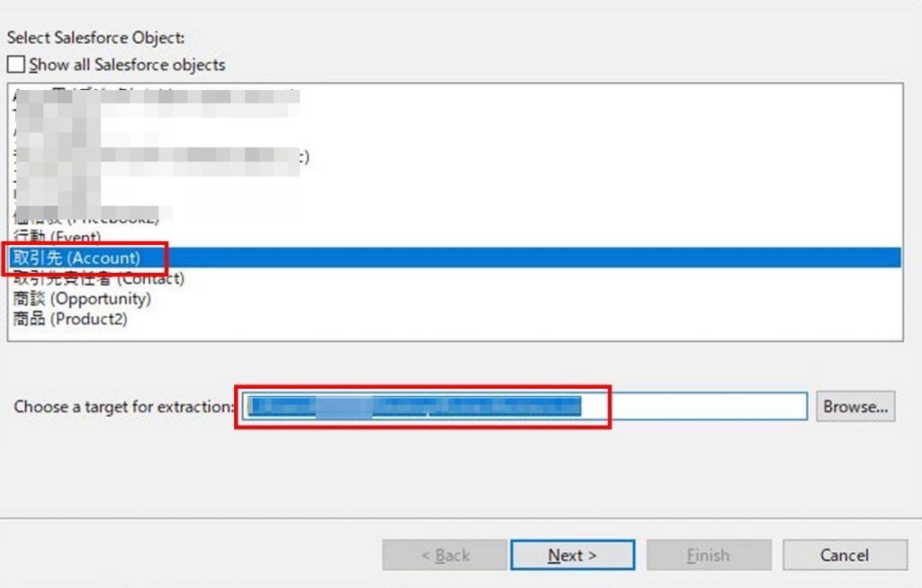Focus the extraction target path field
This screenshot has width=922, height=588.
525,406
